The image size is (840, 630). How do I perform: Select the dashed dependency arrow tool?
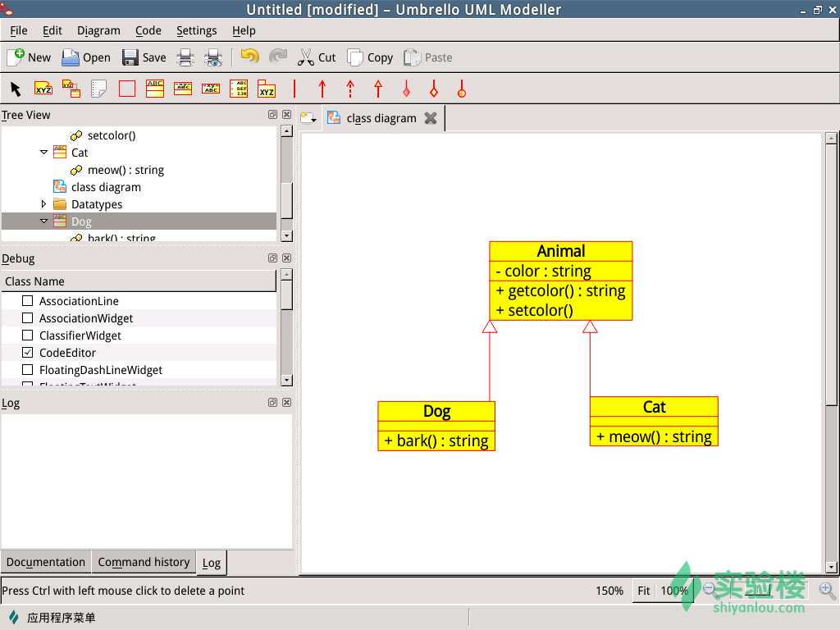349,89
